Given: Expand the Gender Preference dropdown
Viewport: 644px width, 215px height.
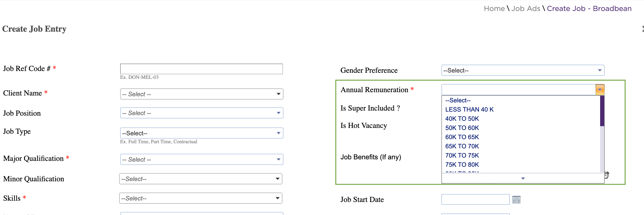Looking at the screenshot, I should click(523, 70).
